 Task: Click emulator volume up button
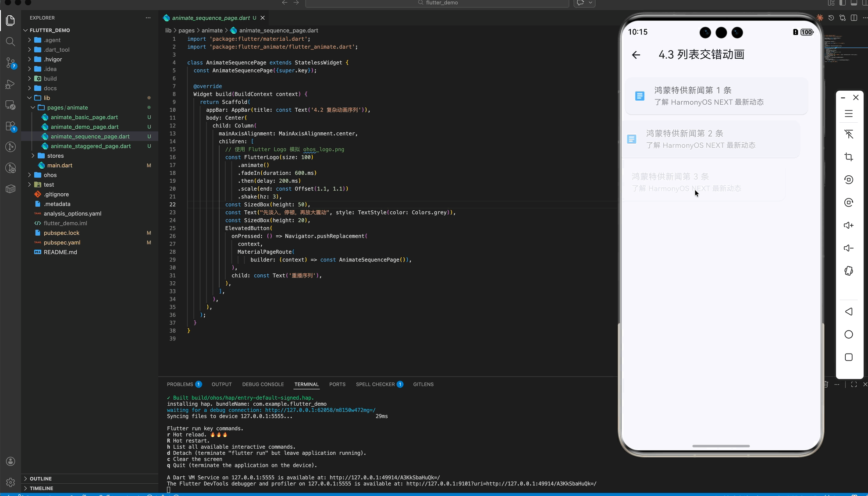(x=849, y=225)
